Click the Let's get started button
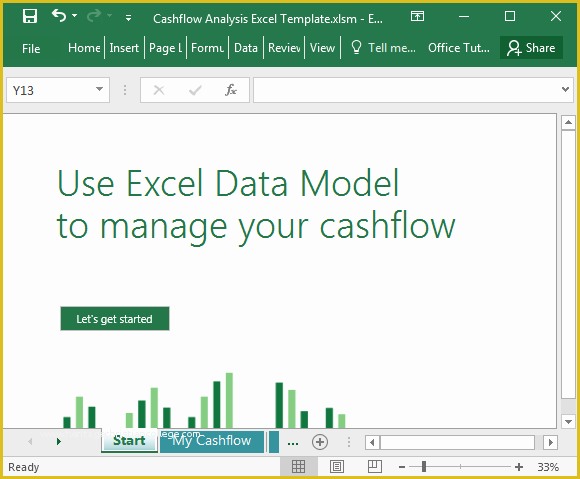Screen dimensions: 580x479 [115, 318]
